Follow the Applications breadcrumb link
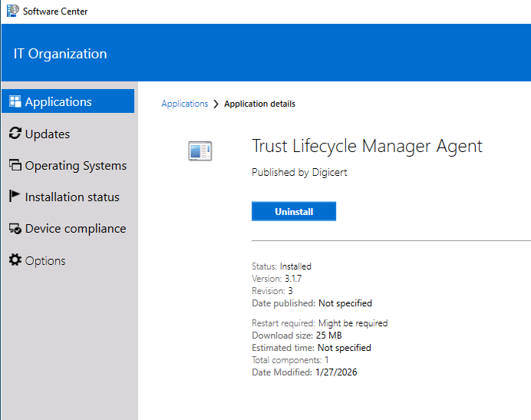The width and height of the screenshot is (531, 420). click(184, 104)
